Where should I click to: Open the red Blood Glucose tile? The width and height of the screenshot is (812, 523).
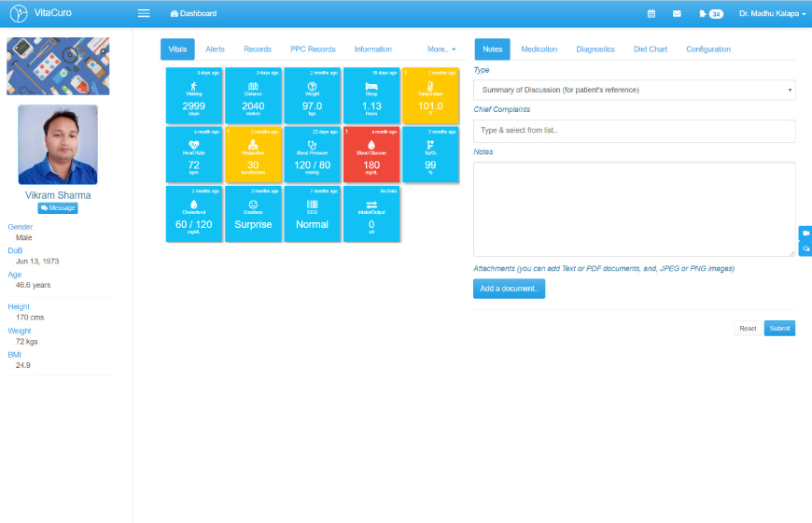point(371,155)
